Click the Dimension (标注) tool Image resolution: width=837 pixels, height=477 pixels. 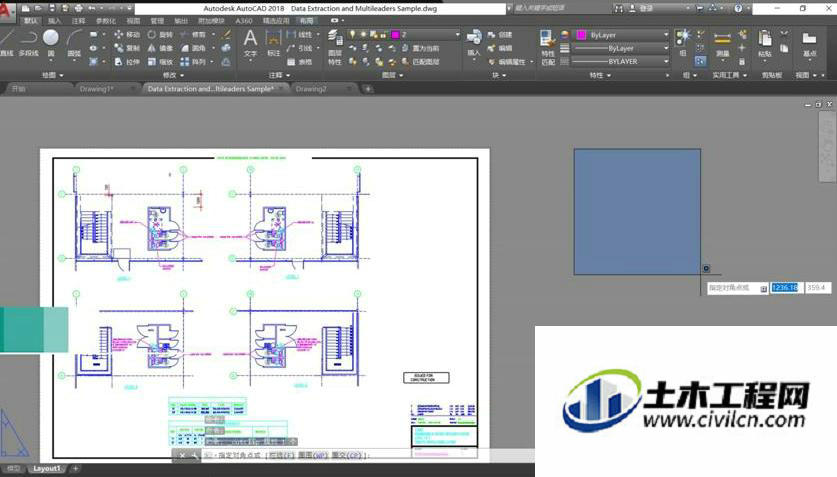(273, 43)
